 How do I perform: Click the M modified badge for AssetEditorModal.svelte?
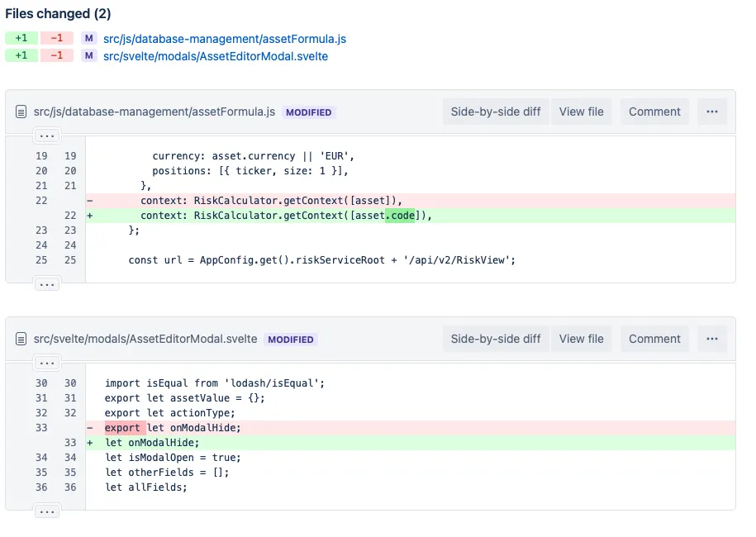88,56
